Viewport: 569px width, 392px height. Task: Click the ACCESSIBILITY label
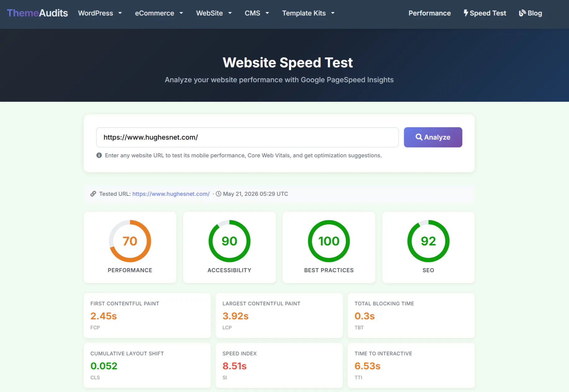tap(230, 270)
